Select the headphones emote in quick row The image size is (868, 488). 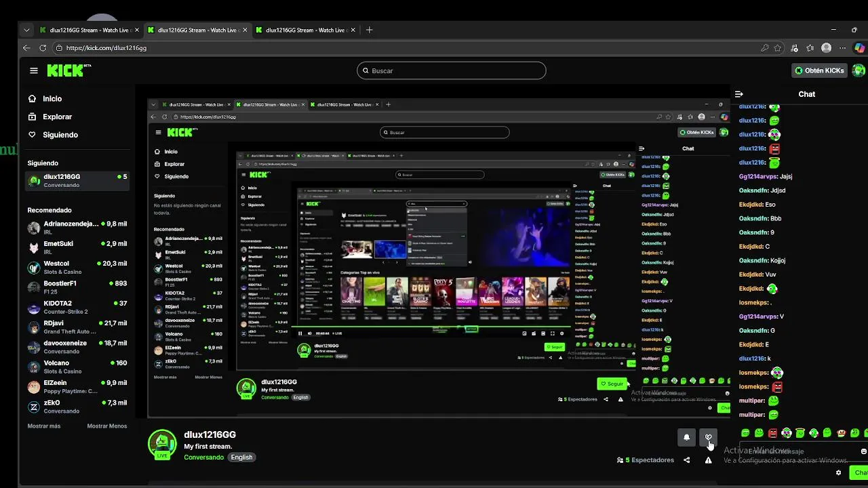[x=787, y=433]
